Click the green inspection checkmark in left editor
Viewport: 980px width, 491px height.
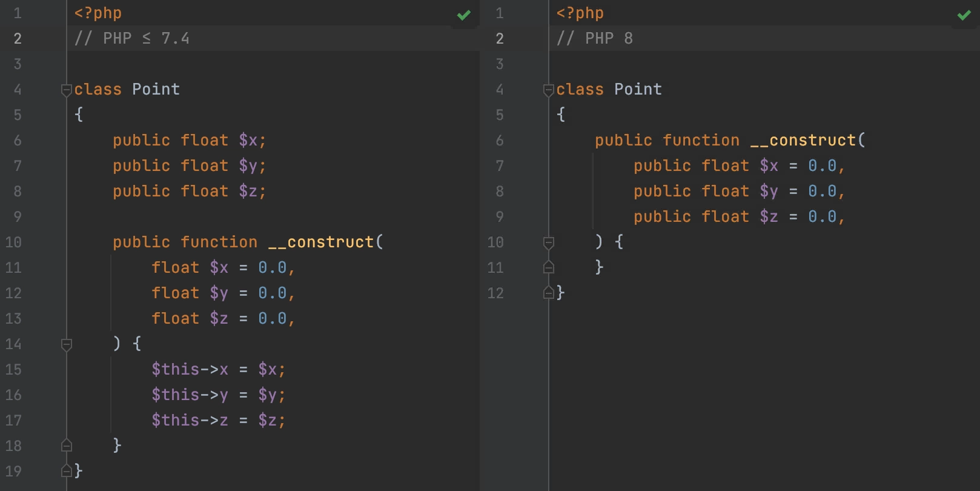coord(464,15)
